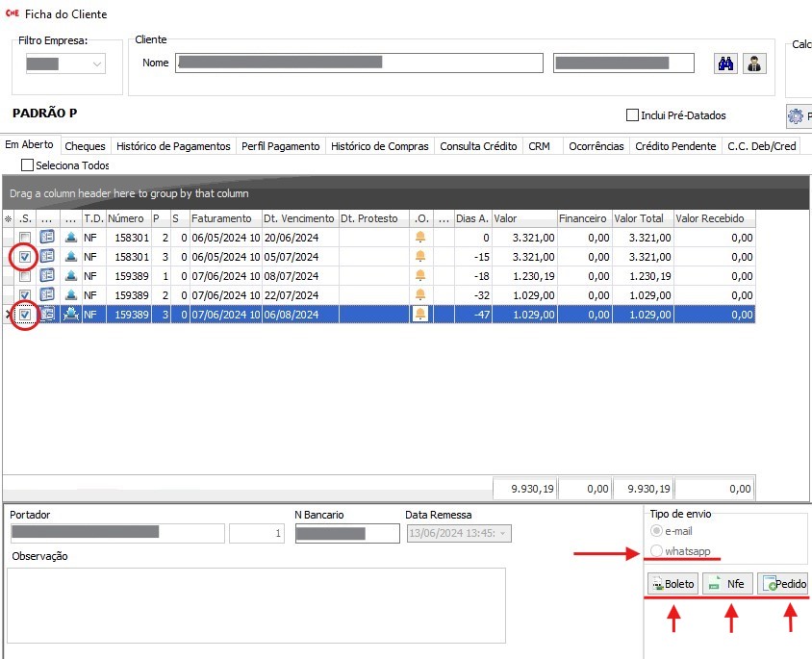Tick the checkbox on the first invoice row
Screen dimensions: 812x659
click(25, 238)
